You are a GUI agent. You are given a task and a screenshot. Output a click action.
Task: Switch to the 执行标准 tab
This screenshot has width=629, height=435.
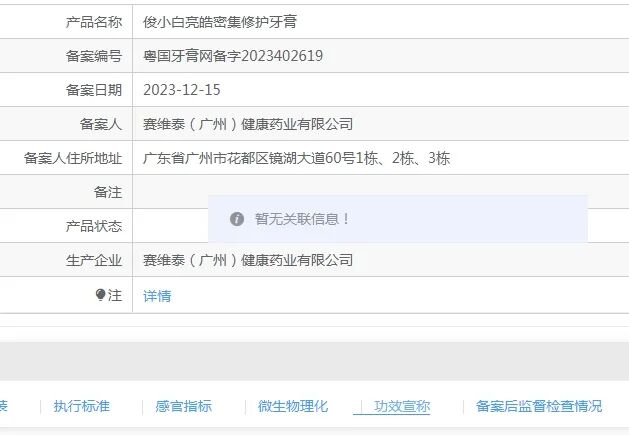tap(81, 406)
